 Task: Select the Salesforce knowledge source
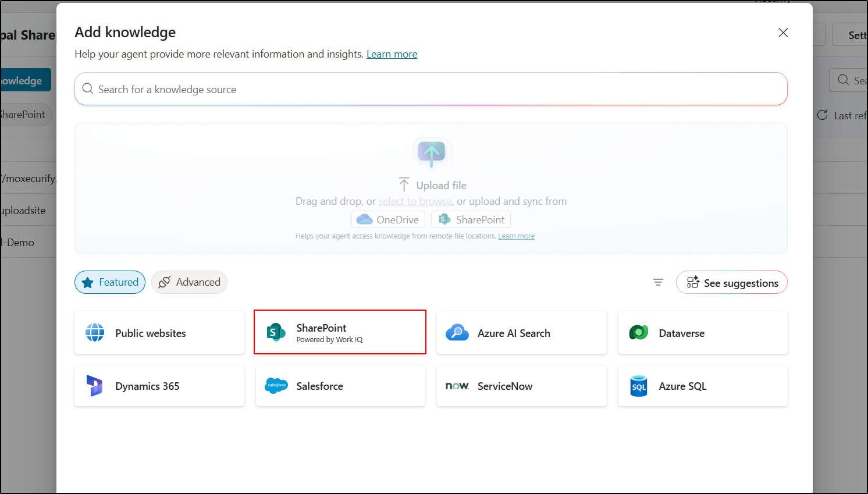point(340,386)
